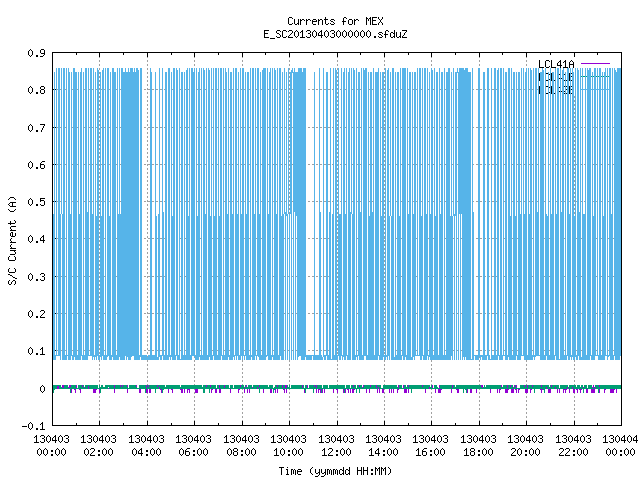640x480 pixels.
Task: Click the '130404 00:00' x-axis tick label
Action: click(620, 446)
